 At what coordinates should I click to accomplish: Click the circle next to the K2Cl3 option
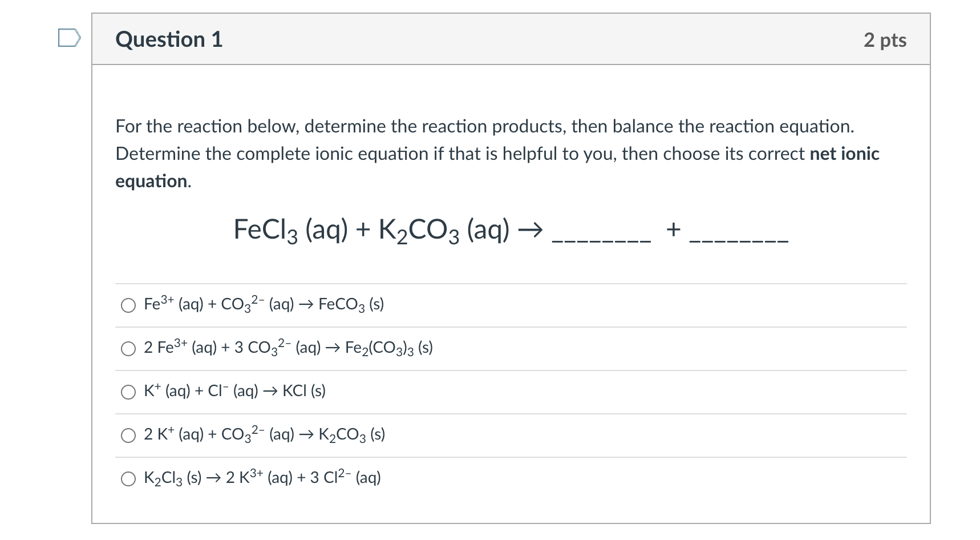(x=128, y=479)
